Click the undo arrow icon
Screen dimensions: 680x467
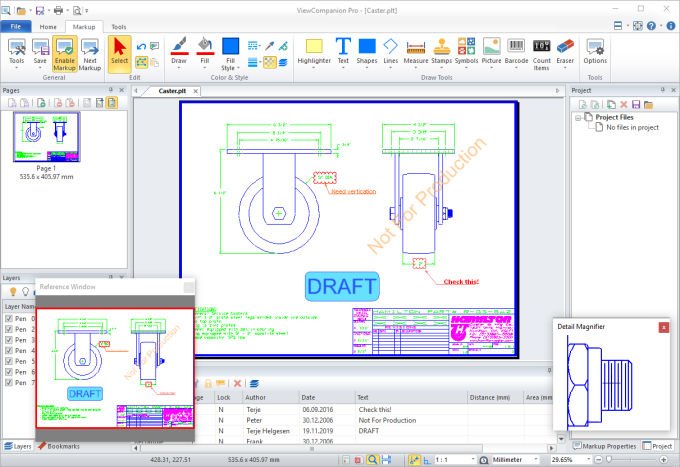pyautogui.click(x=141, y=46)
